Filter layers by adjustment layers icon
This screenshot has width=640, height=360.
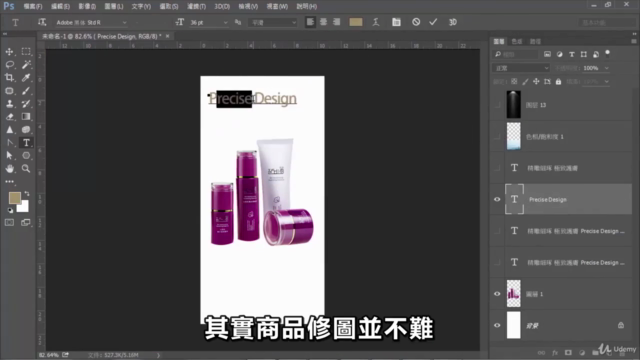560,54
